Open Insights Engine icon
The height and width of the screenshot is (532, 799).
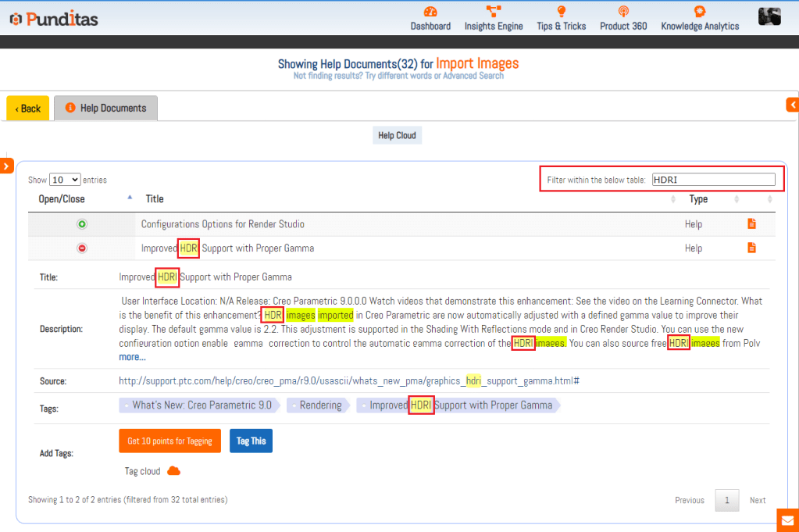(494, 12)
